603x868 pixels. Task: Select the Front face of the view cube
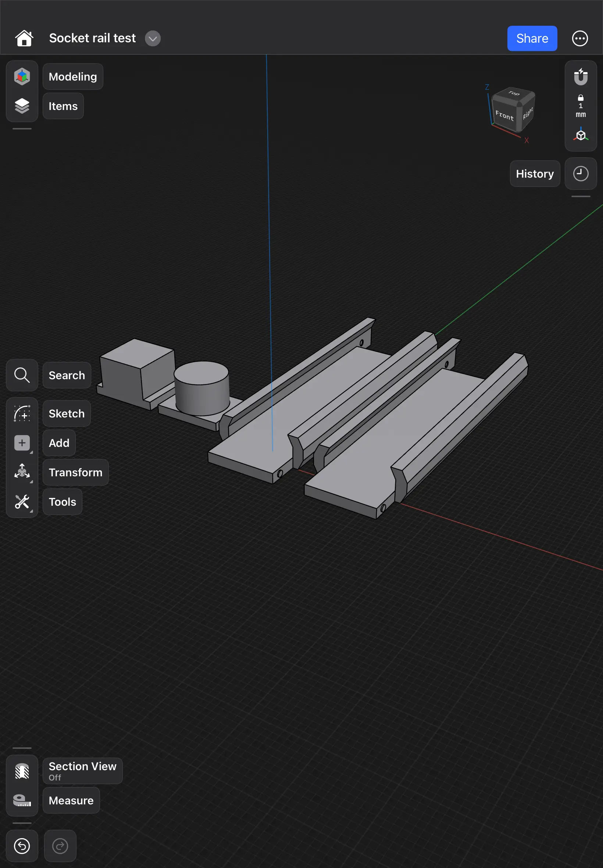click(x=504, y=114)
